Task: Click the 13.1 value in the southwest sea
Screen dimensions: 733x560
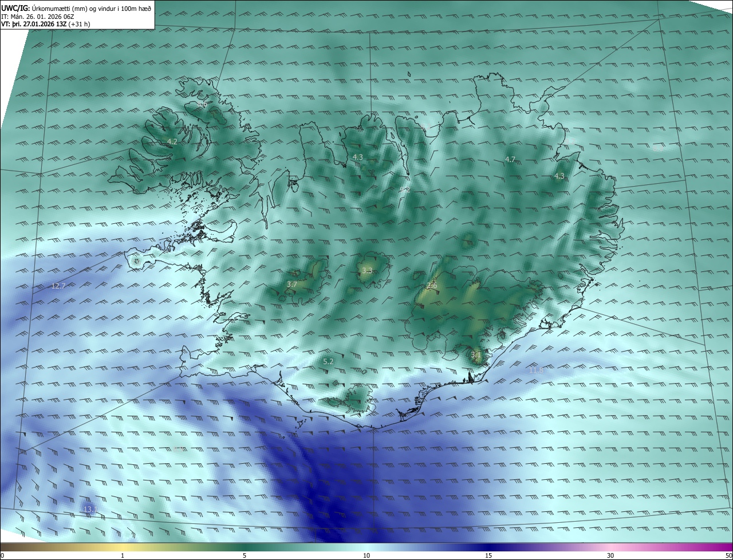Action: (90, 508)
